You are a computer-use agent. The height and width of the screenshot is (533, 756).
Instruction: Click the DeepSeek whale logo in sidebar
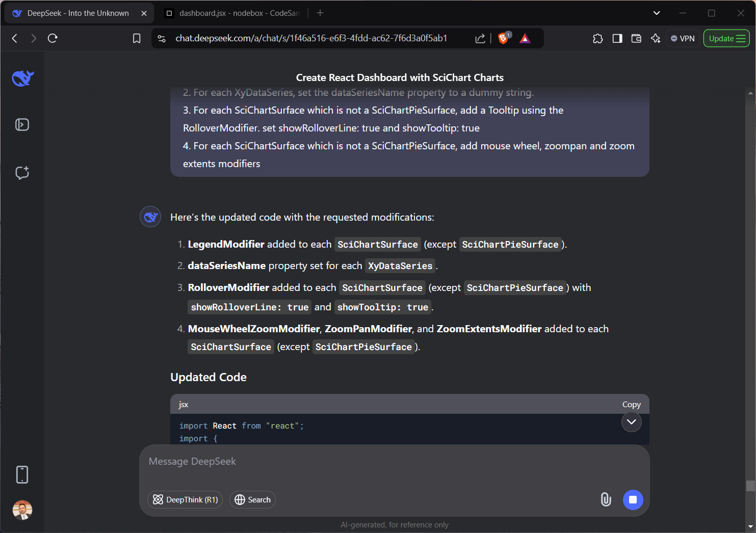23,78
